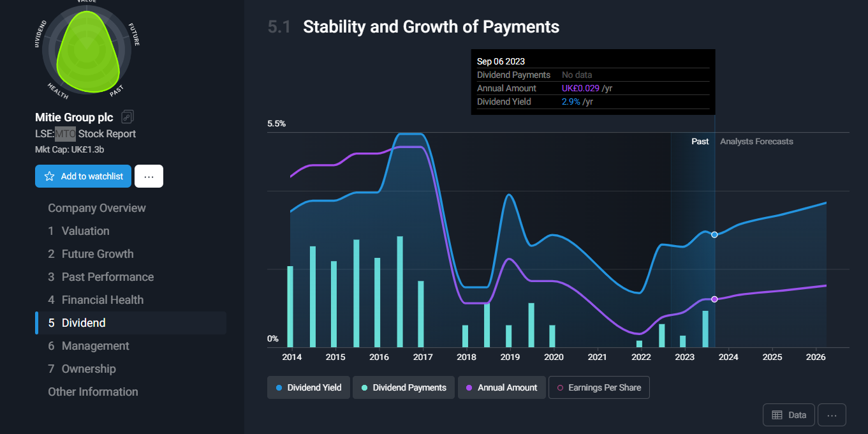Open the 1 Valuation section
Viewport: 868px width, 434px height.
tap(78, 231)
